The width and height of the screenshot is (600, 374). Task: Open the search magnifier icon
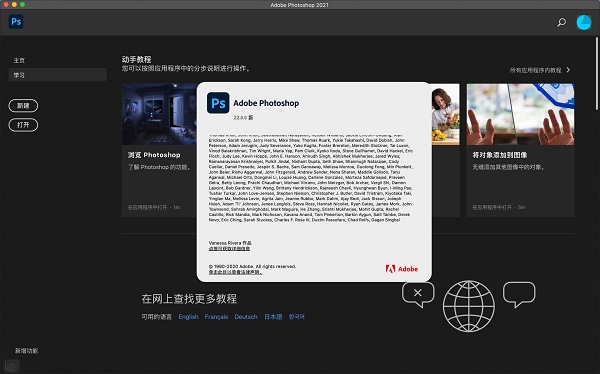coord(561,22)
